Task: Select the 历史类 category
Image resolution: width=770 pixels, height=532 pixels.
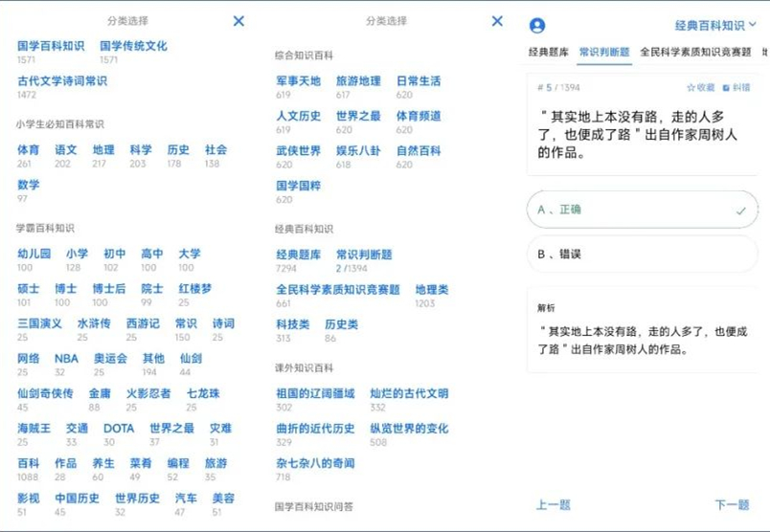Action: 341,324
